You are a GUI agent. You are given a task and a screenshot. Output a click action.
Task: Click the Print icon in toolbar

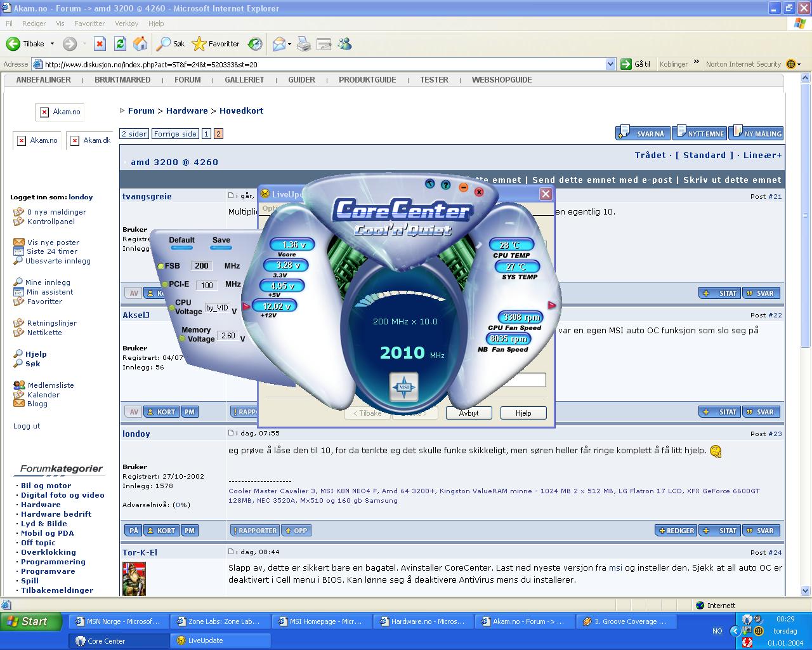pos(304,44)
